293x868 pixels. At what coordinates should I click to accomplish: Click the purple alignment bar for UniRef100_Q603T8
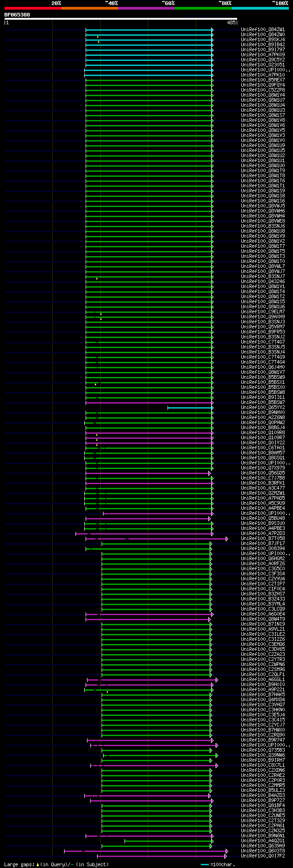146,851
